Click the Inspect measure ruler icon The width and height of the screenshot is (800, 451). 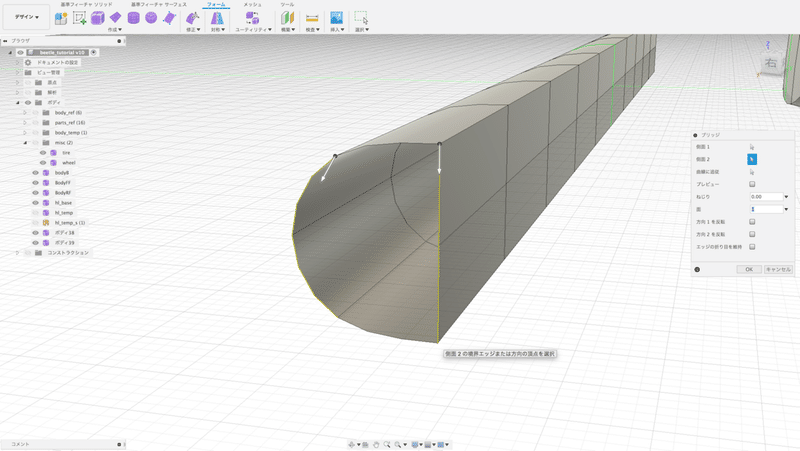pos(312,18)
